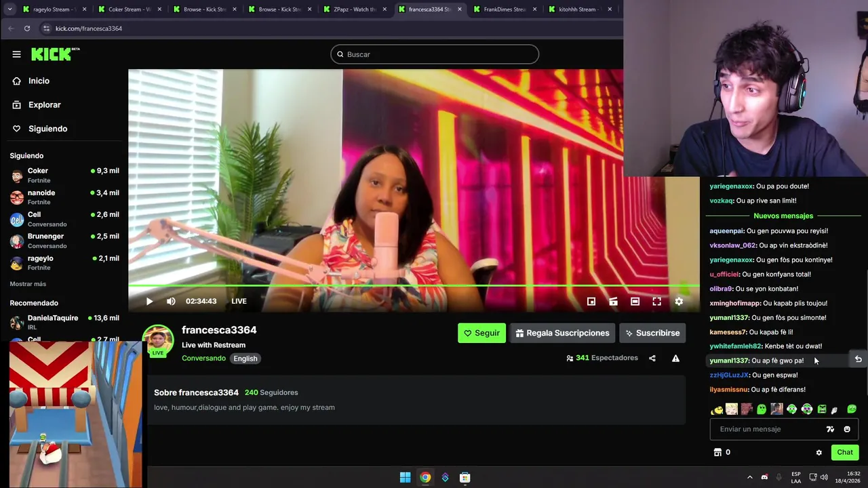The height and width of the screenshot is (488, 868).
Task: Open Cell's channel in sidebar
Action: (x=64, y=219)
